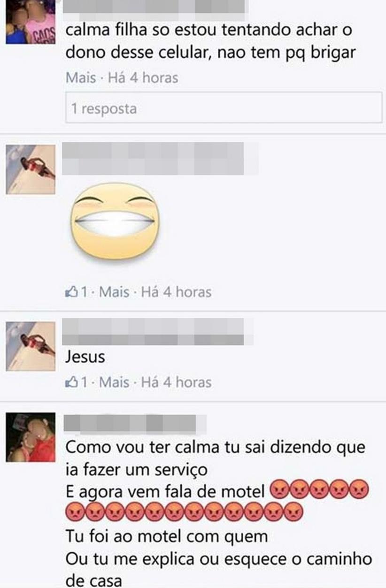Image resolution: width=386 pixels, height=588 pixels.
Task: Click 'Mais' under the grinning sticker comment
Action: tap(114, 292)
